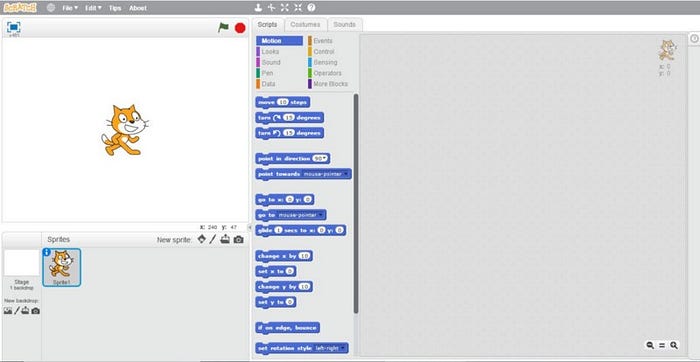700x362 pixels.
Task: Select the Grow sprite tool
Action: tap(285, 8)
